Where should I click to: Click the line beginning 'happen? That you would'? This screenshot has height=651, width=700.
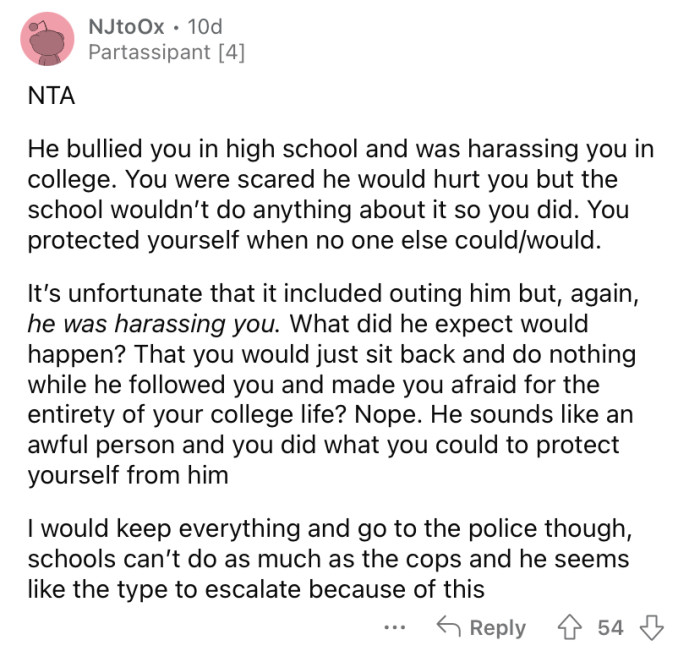pos(332,354)
